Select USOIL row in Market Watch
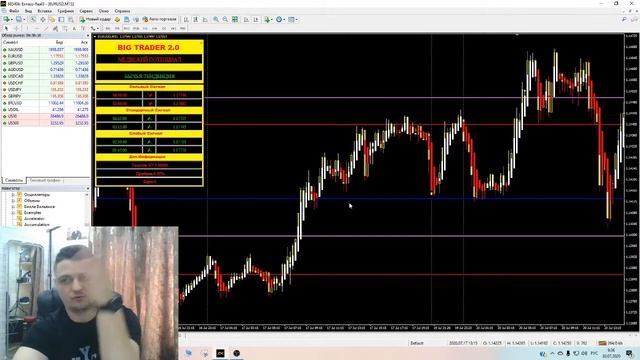Image resolution: width=640 pixels, height=360 pixels. pos(45,109)
